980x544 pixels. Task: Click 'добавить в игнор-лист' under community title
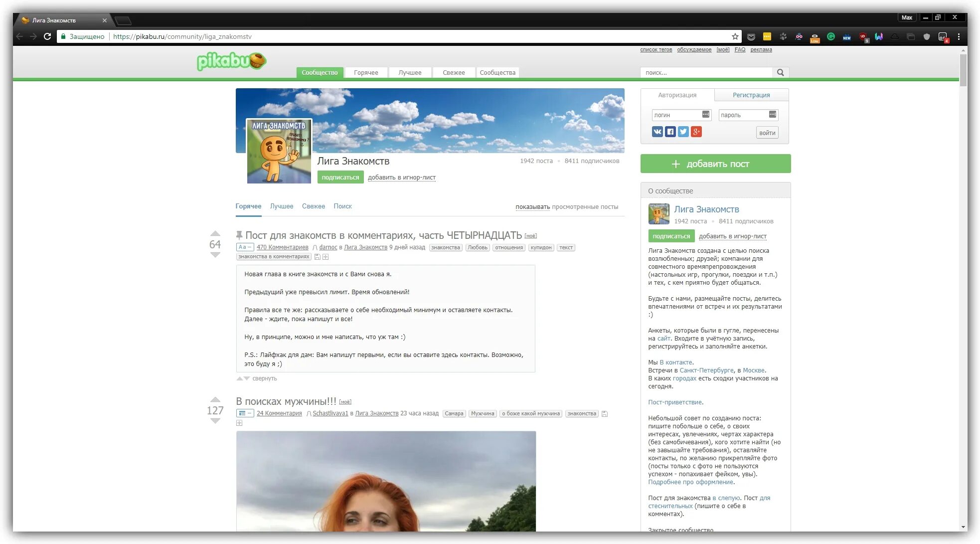coord(402,178)
